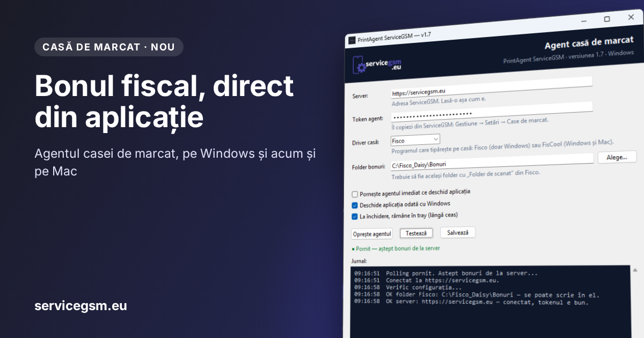Close the PrintAgent ServiceGSM window
644x338 pixels.
point(631,17)
